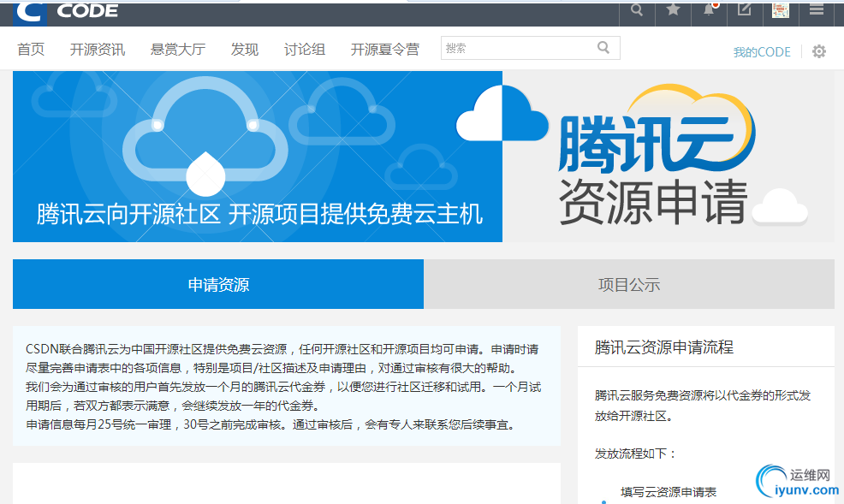Screen dimensions: 844x504
Task: Open the hamburger menu icon
Action: (817, 9)
